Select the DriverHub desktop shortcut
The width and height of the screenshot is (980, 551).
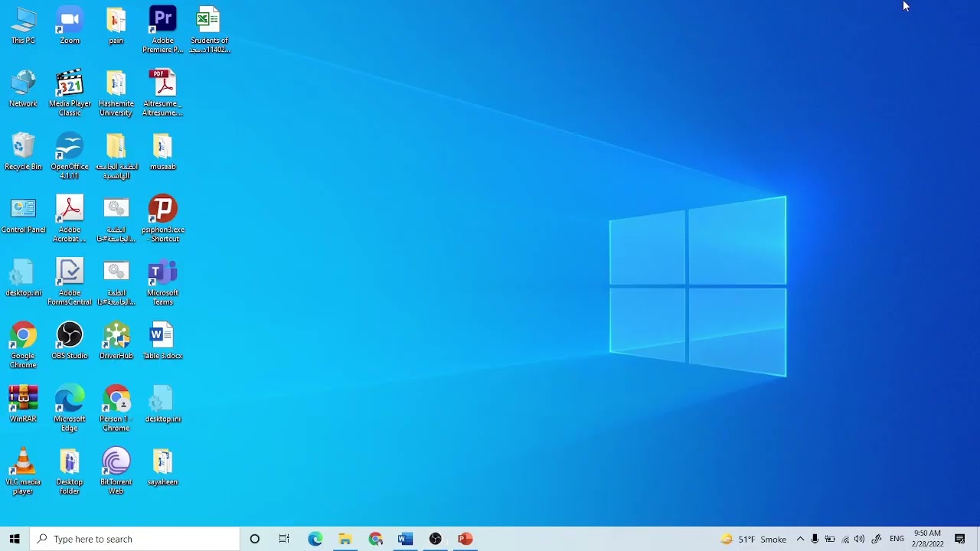point(116,341)
